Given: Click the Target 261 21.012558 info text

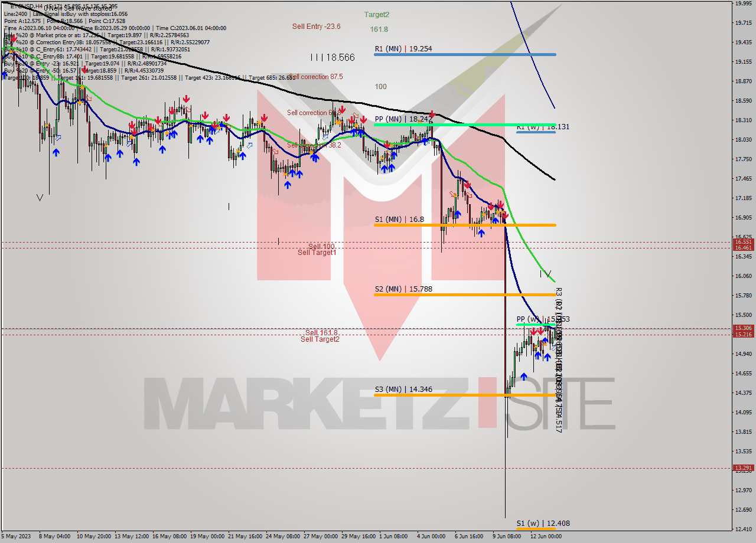Looking at the screenshot, I should point(149,77).
